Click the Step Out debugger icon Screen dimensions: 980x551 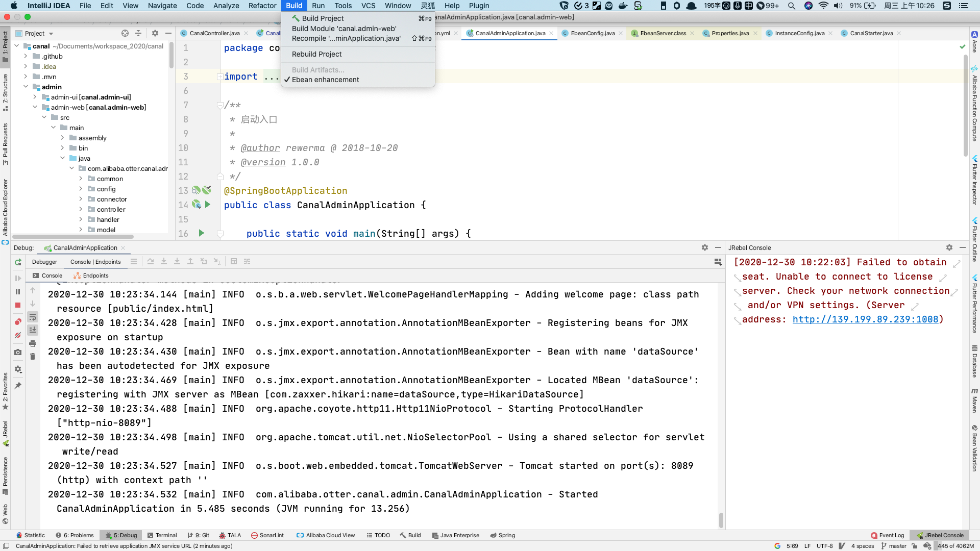[x=190, y=262]
